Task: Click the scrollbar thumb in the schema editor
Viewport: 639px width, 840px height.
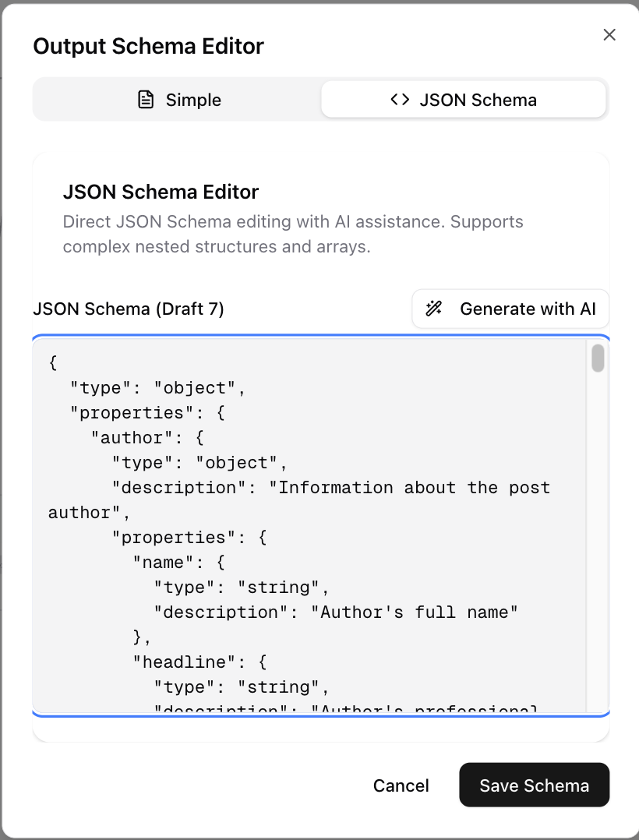Action: pyautogui.click(x=597, y=358)
